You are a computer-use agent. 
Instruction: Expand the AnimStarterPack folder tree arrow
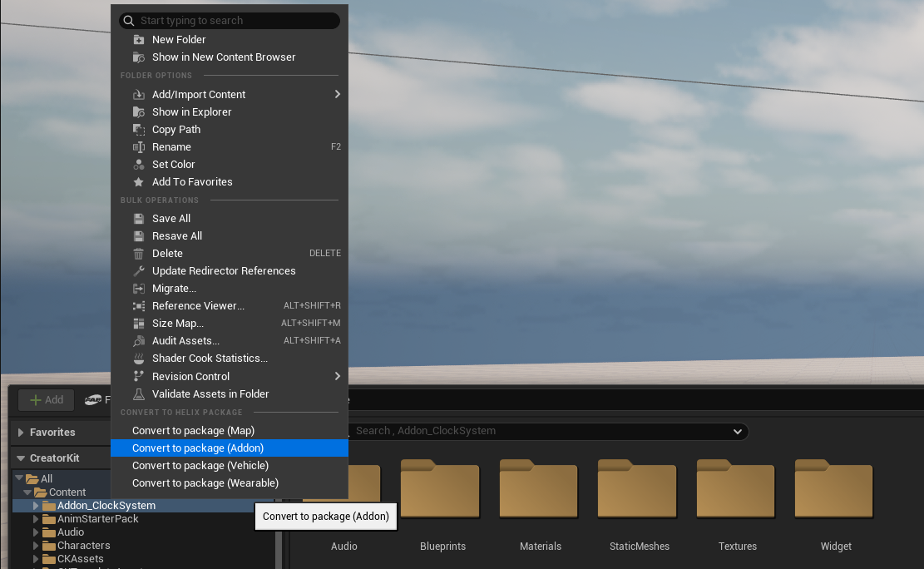36,519
